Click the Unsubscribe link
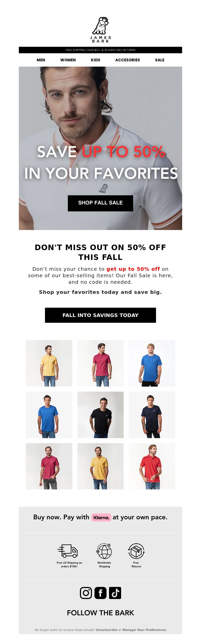Image resolution: width=201 pixels, height=644 pixels. click(x=107, y=630)
